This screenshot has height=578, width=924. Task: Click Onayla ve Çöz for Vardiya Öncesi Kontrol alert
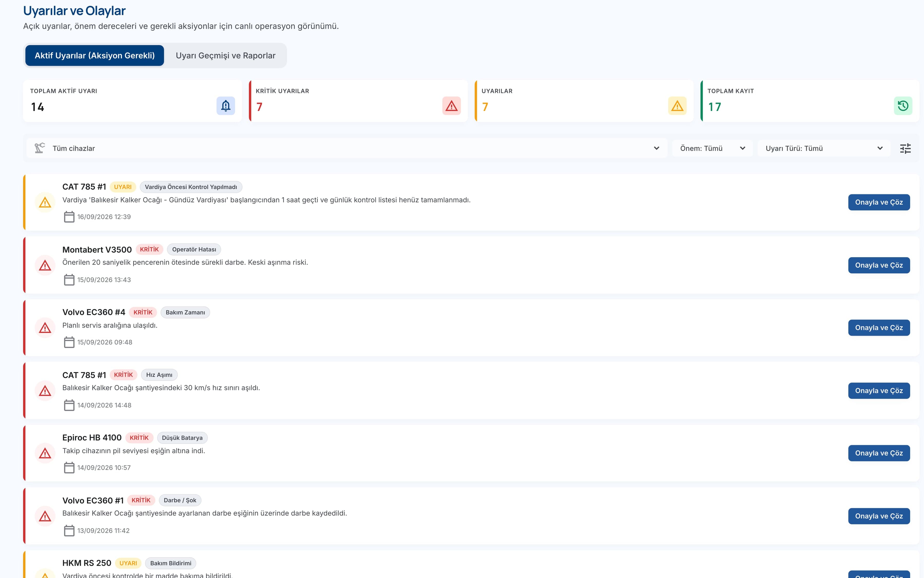(x=879, y=202)
